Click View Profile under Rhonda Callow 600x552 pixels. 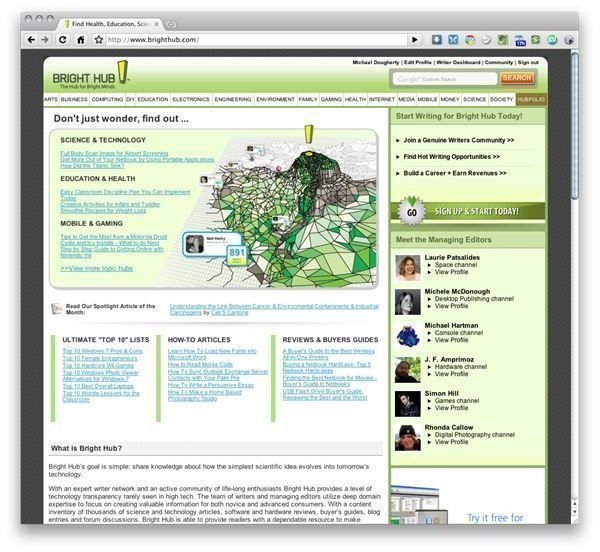tap(452, 442)
